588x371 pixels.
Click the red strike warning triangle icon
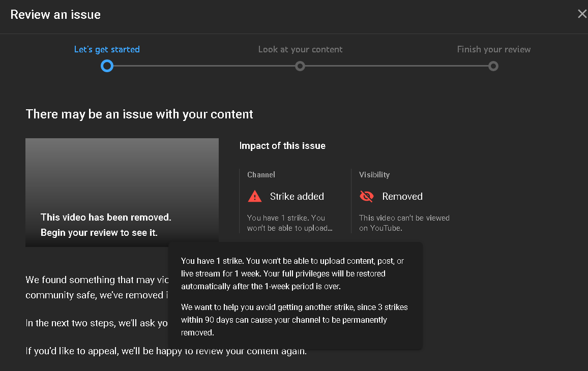254,197
